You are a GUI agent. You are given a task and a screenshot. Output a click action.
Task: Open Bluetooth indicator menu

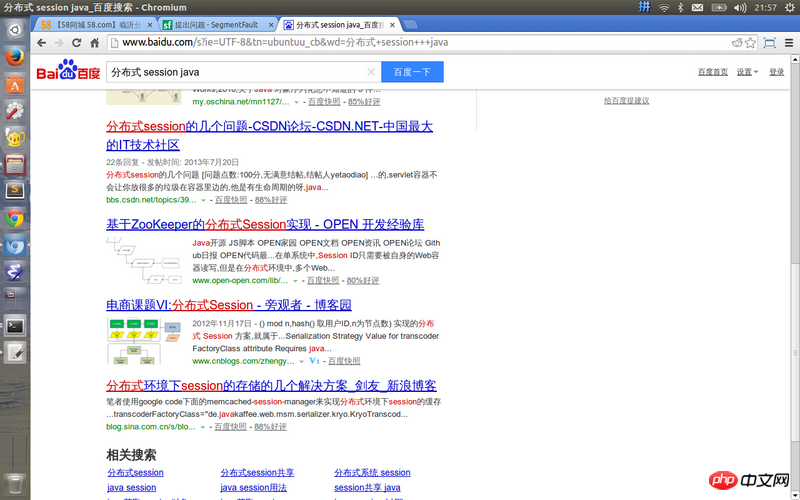[x=680, y=8]
